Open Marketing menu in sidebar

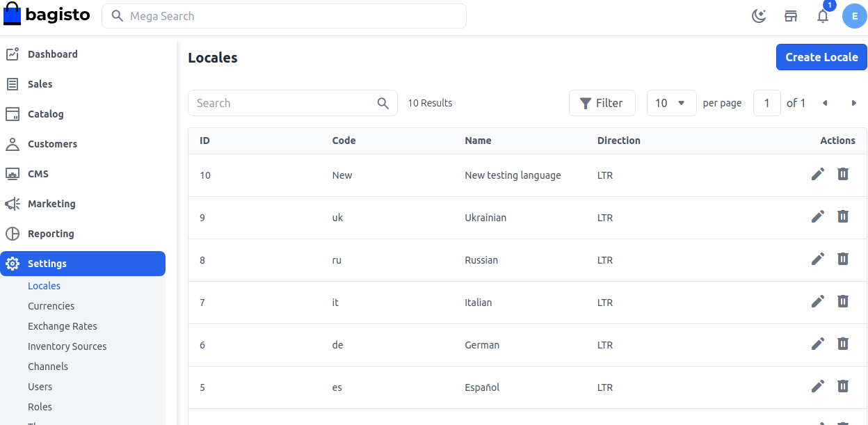51,204
